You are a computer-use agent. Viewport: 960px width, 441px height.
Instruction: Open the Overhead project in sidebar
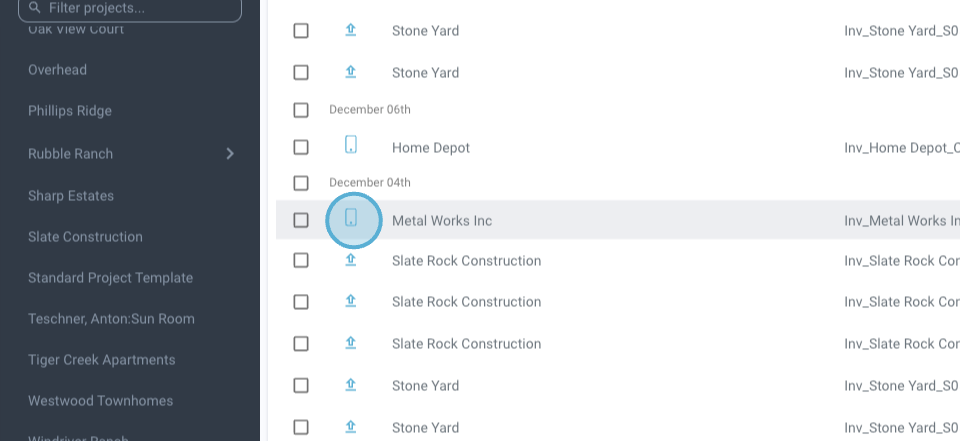[x=57, y=70]
